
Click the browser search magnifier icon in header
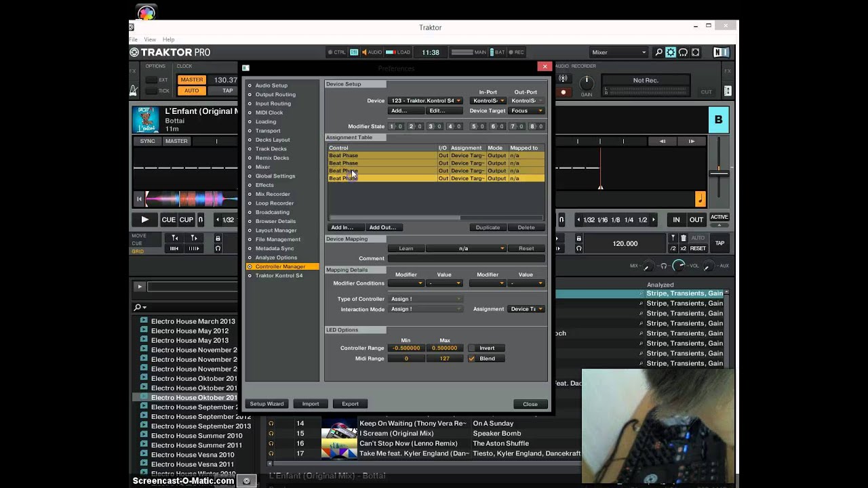click(658, 52)
